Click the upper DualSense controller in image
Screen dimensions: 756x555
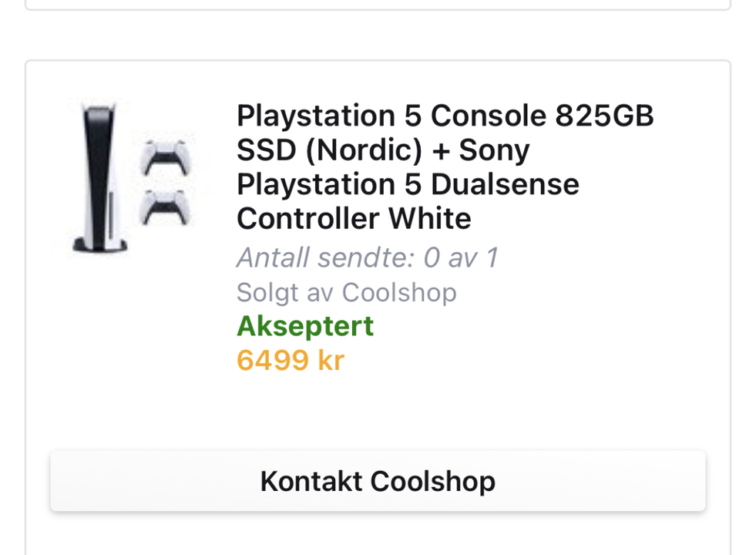[166, 156]
